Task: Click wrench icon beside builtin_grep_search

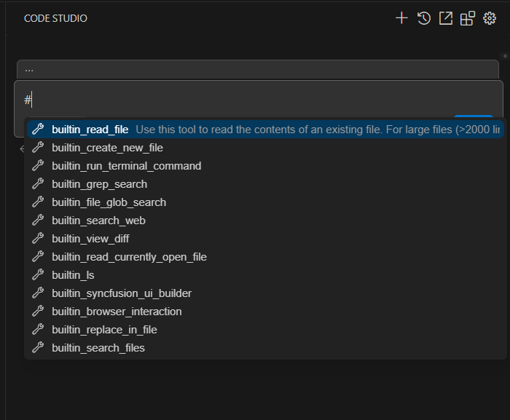Action: [39, 184]
